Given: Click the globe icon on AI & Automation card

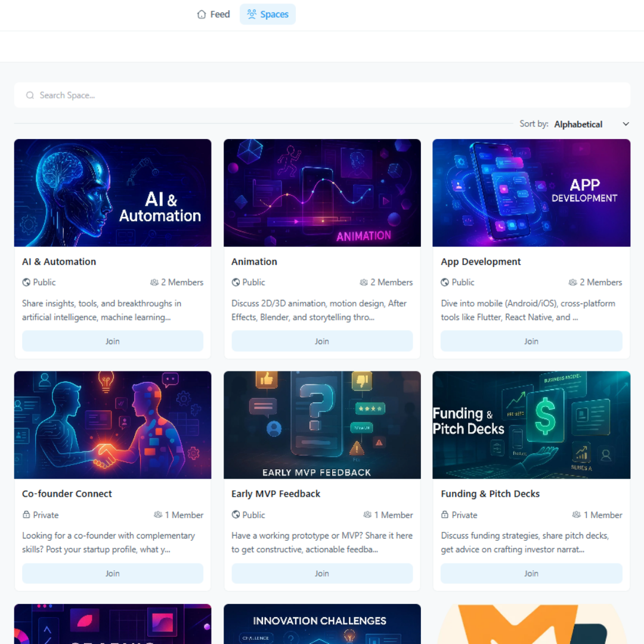Looking at the screenshot, I should [x=26, y=283].
